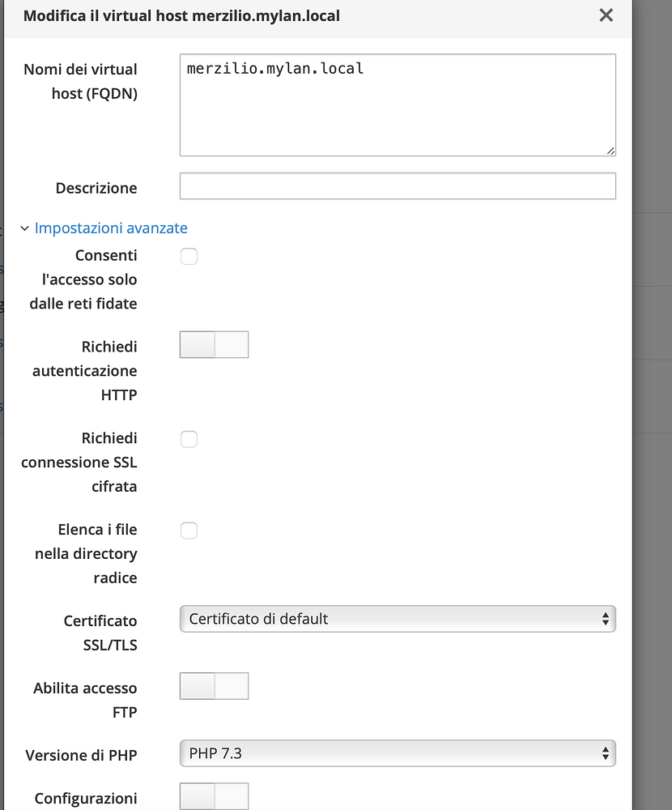Click the chevron beside Impostazioni avanzate
Screen dimensions: 672x810
[x=24, y=228]
